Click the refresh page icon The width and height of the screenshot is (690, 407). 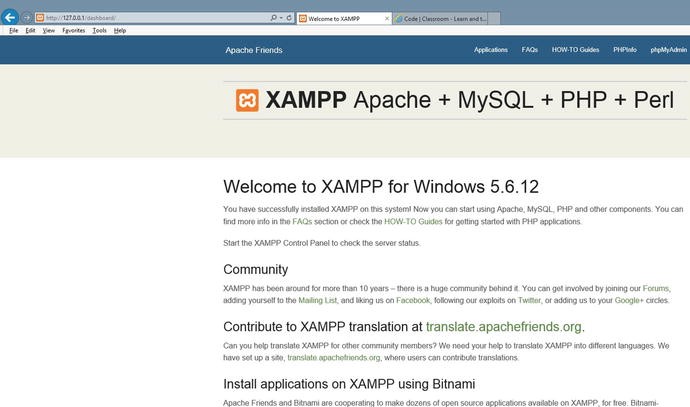pos(289,18)
